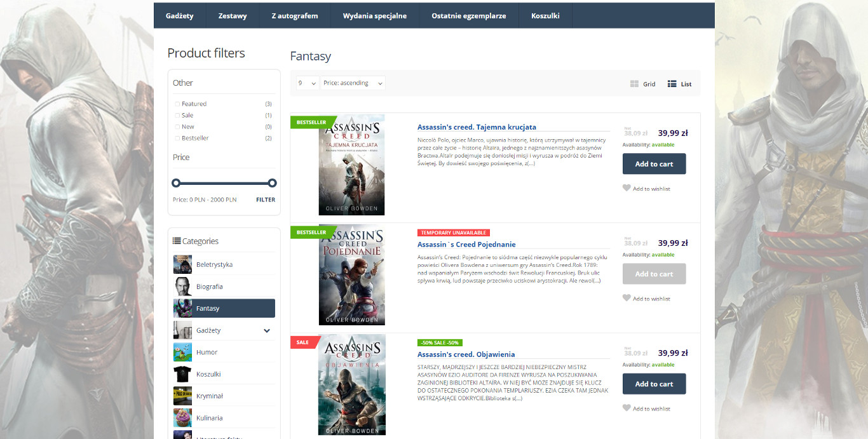The image size is (868, 439).
Task: Open the Ostatnie egzemplarze menu tab
Action: click(x=469, y=16)
